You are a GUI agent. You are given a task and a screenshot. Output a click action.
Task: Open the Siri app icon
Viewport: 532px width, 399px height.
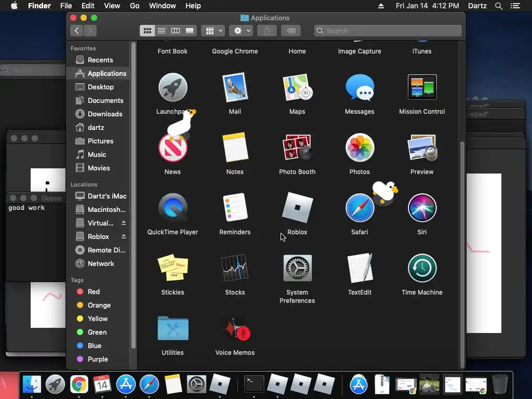point(422,208)
